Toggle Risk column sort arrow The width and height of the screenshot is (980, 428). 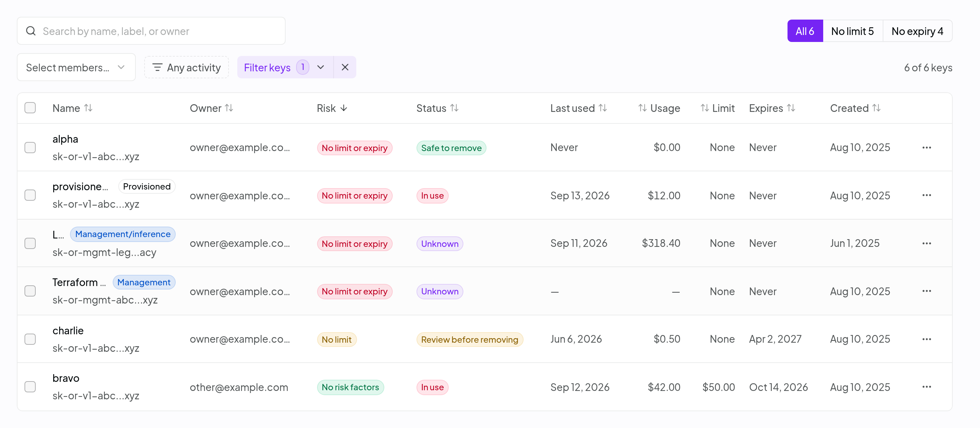tap(344, 108)
